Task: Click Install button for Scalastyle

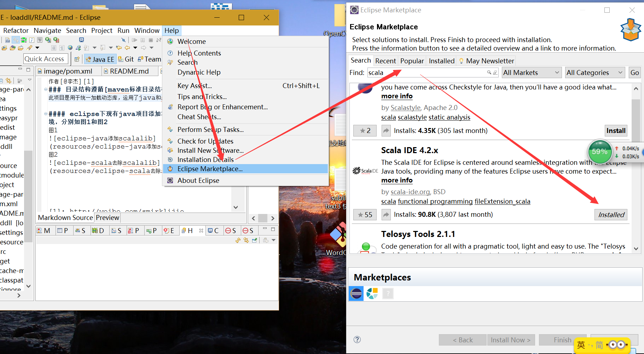Action: 616,130
